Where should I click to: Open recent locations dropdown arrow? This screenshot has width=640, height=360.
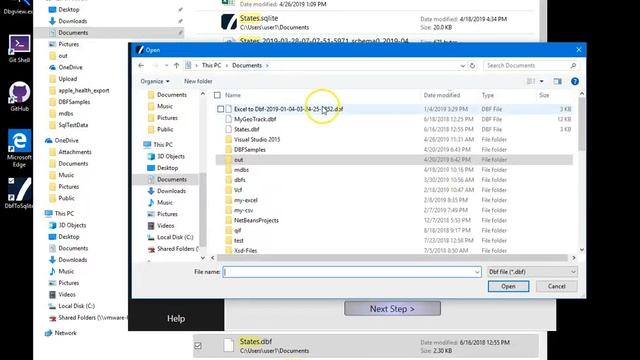tap(166, 65)
